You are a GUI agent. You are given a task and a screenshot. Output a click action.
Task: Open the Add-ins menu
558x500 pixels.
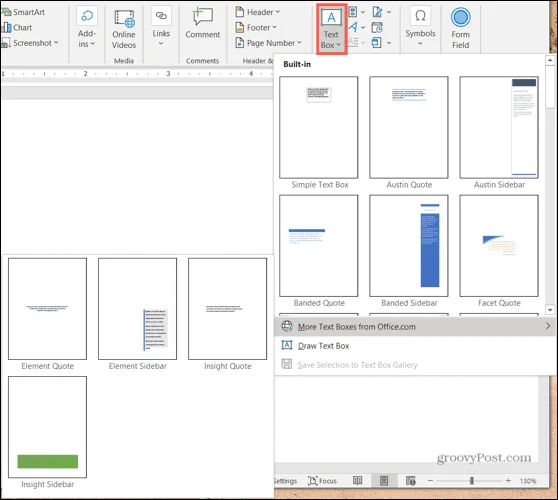pos(87,28)
